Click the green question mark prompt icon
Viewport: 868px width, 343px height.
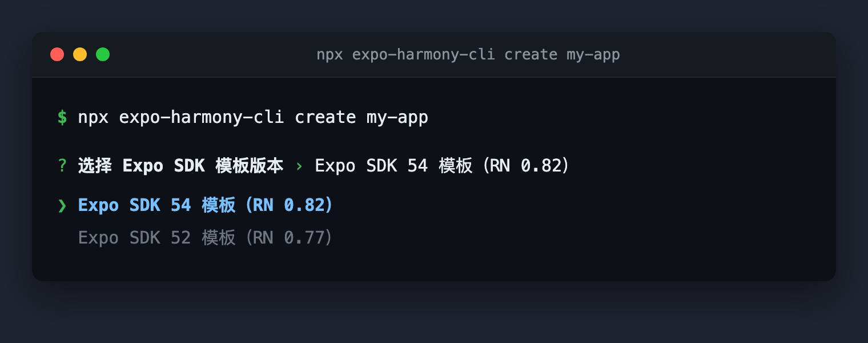tap(62, 166)
